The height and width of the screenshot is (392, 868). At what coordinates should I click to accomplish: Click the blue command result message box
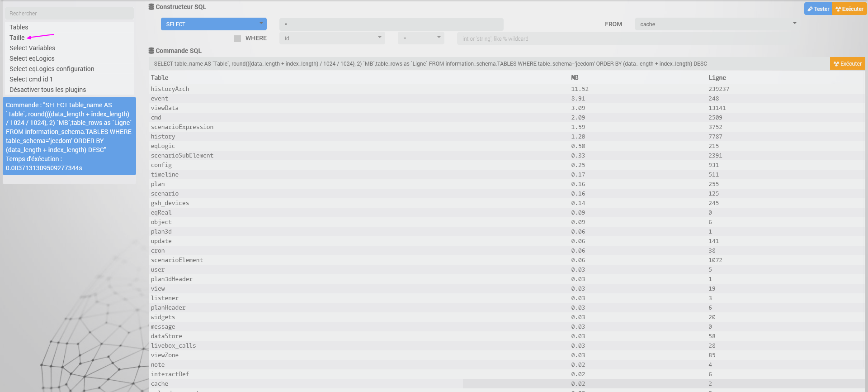(x=69, y=136)
